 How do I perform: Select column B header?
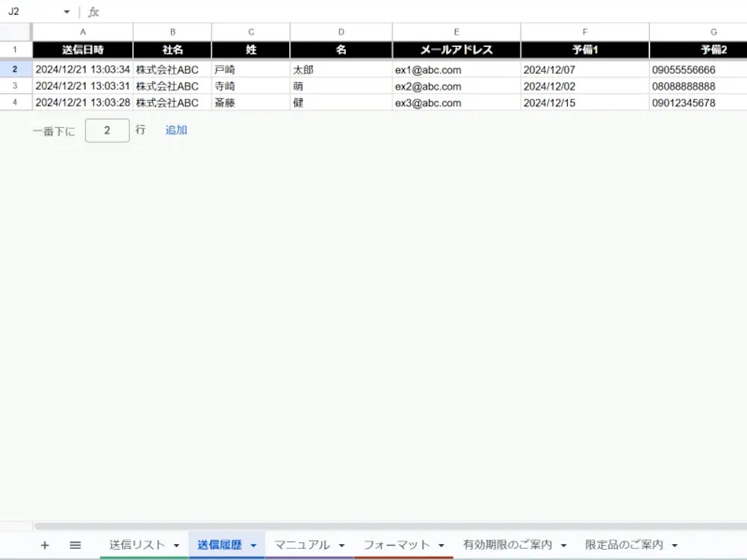pos(173,32)
